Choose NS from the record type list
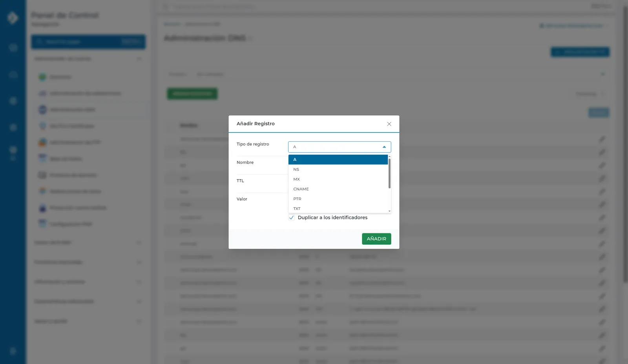Screen dimensions: 628x364 coord(338,169)
